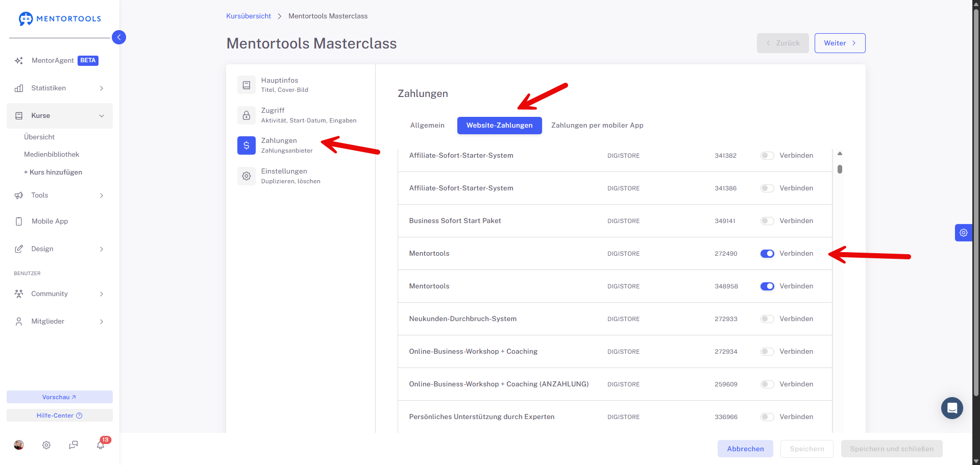Open MentorAgent via its sparkle icon

(x=19, y=61)
